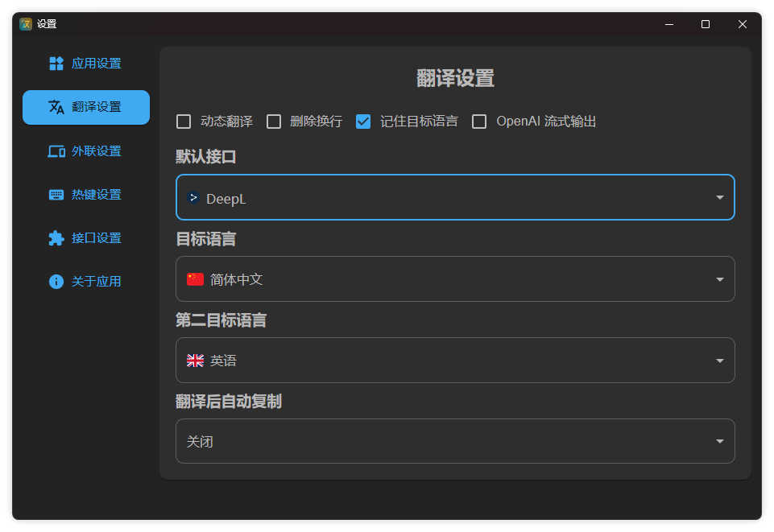Open the 接口设置 tab label

(x=96, y=238)
